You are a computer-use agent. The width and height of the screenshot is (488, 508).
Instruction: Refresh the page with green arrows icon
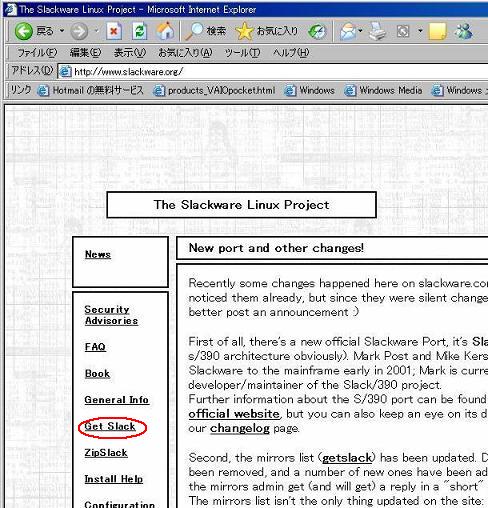coord(140,31)
